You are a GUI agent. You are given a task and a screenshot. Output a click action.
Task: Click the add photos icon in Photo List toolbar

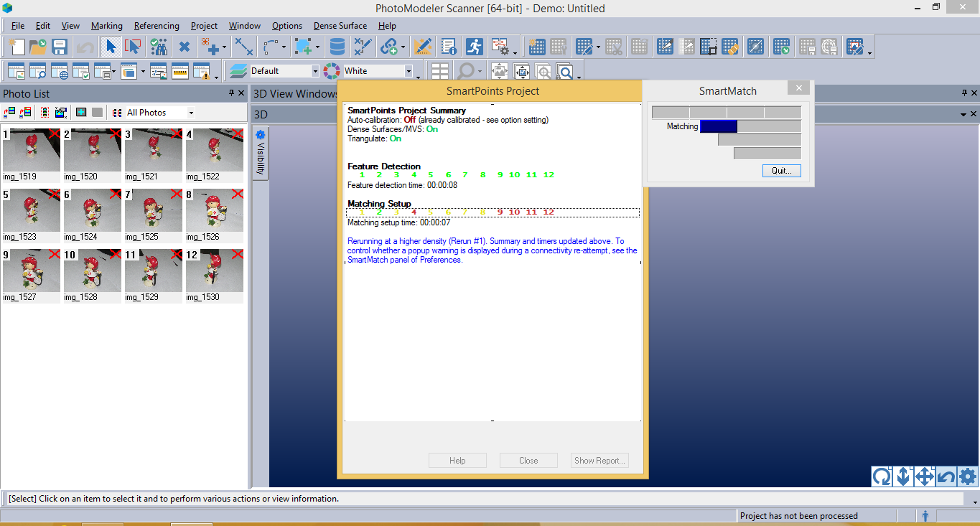(9, 113)
